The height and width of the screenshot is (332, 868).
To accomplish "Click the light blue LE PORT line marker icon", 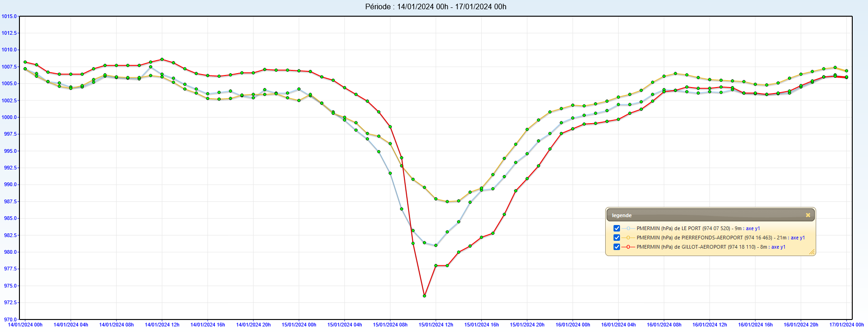I will 628,228.
